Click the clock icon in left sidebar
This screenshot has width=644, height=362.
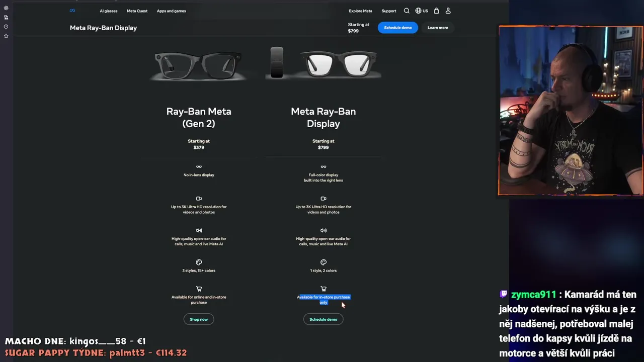click(x=6, y=27)
